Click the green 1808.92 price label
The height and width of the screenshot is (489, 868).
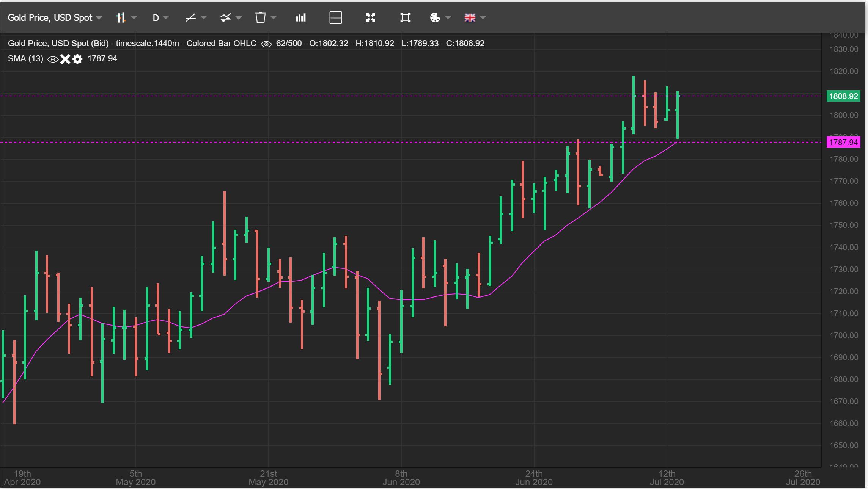pos(843,96)
